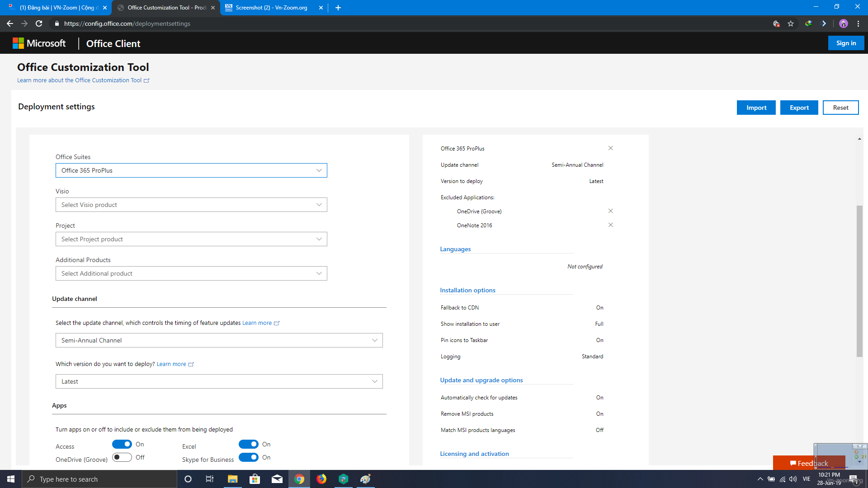Viewport: 868px width, 488px height.
Task: Open the Select Visio product dropdown
Action: 191,205
